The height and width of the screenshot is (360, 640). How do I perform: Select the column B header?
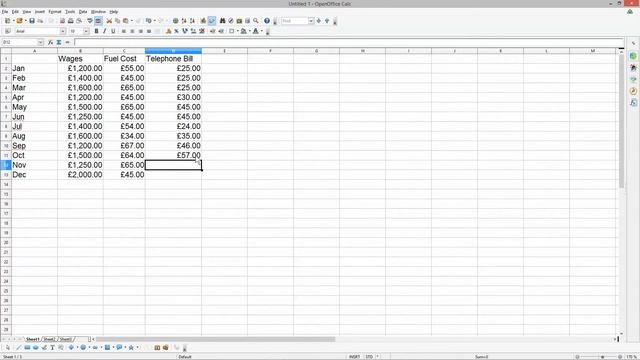tap(80, 51)
